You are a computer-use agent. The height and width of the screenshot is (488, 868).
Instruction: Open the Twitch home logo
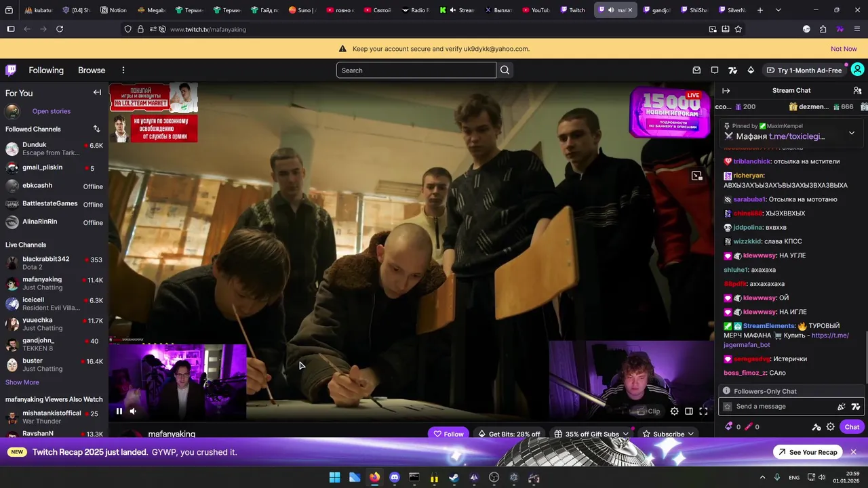point(11,70)
